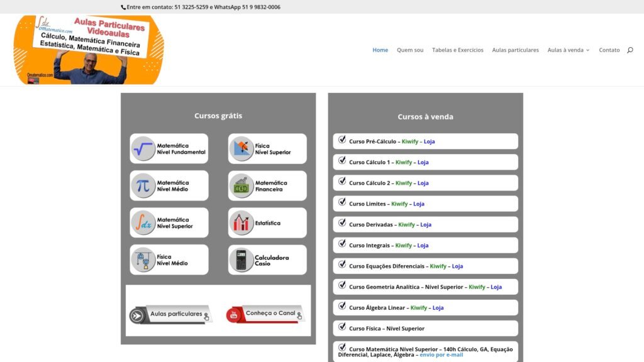Expand the Aulas à venda dropdown menu
644x362 pixels.
[568, 50]
